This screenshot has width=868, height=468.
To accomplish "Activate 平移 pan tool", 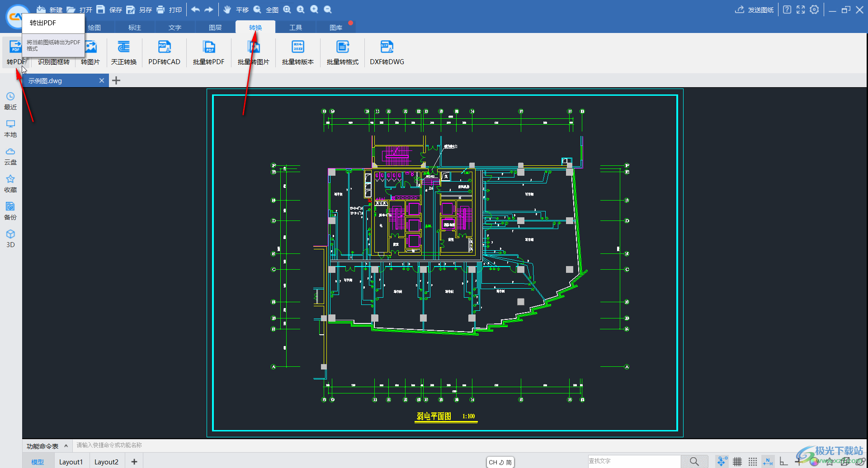I will (236, 9).
